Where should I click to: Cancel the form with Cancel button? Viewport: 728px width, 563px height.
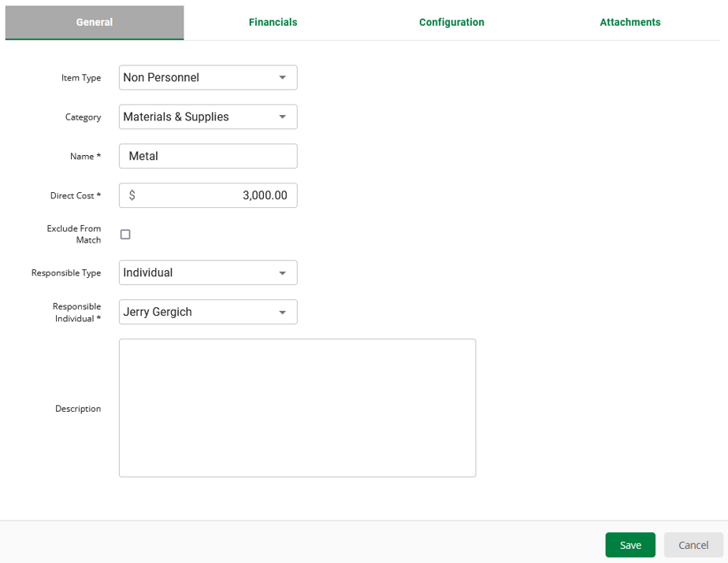coord(693,545)
